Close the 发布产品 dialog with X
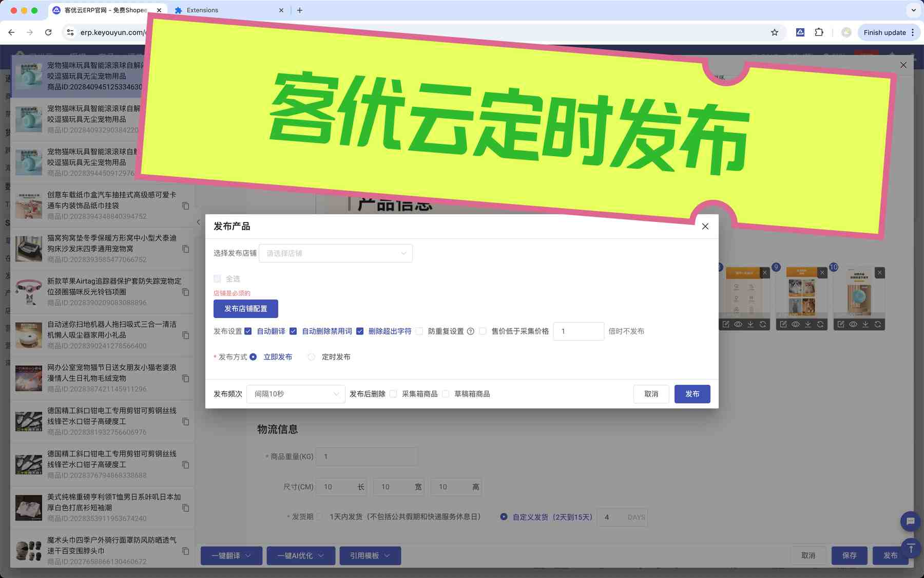 click(x=705, y=227)
